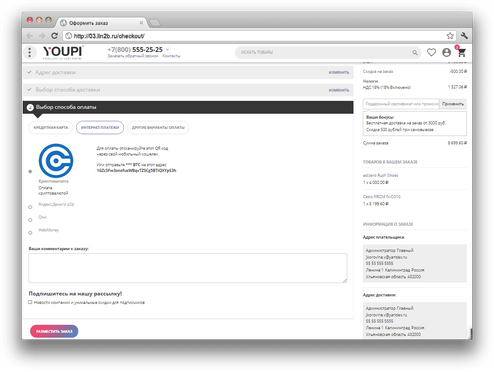Image resolution: width=494 pixels, height=372 pixels.
Task: Click the phone number 555-25-25
Action: [147, 50]
